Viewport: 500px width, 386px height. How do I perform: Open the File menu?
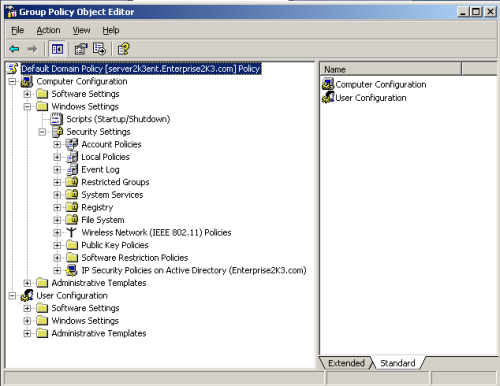tap(17, 30)
